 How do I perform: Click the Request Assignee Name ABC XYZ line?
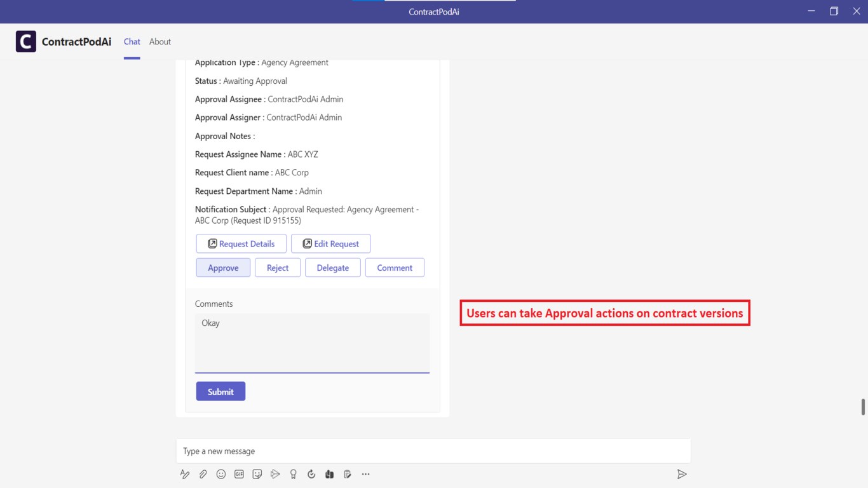[257, 154]
